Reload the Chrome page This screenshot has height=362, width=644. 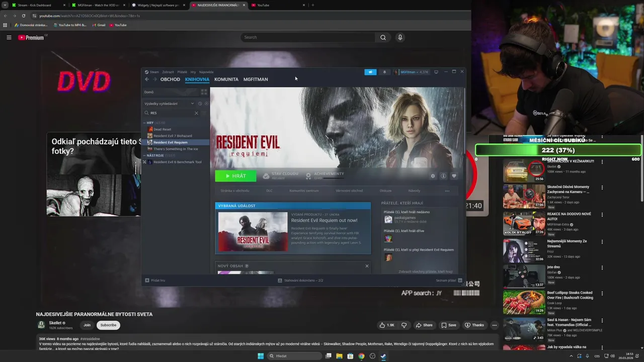23,16
